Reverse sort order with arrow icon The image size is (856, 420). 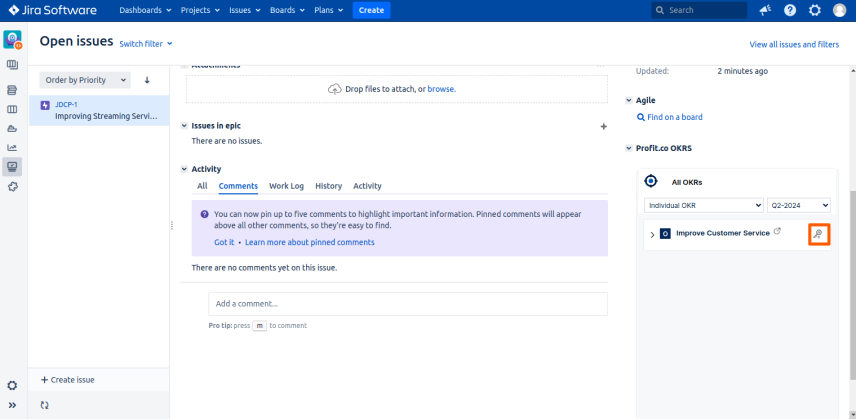click(147, 80)
